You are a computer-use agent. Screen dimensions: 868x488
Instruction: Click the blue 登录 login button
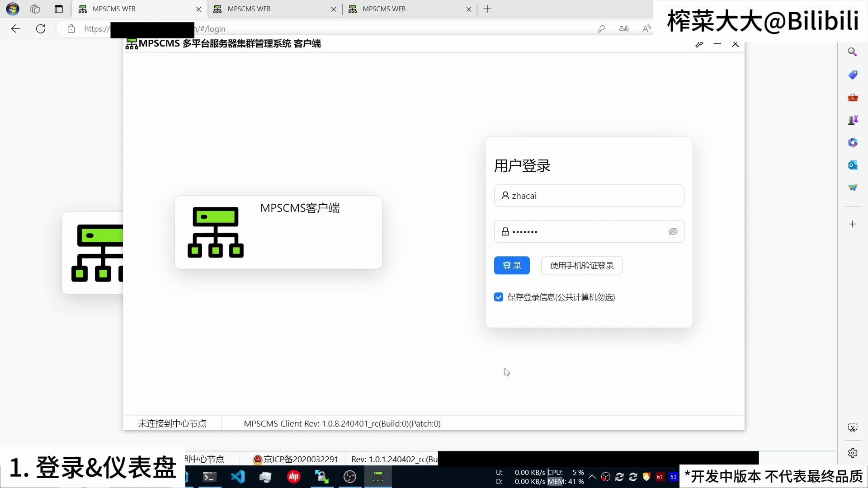tap(512, 266)
